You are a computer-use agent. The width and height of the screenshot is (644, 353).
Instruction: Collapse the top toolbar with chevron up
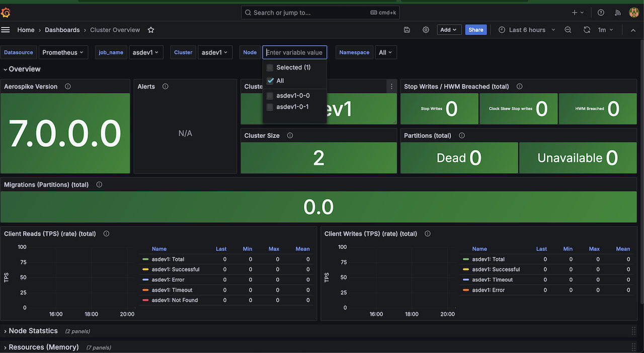coord(633,30)
